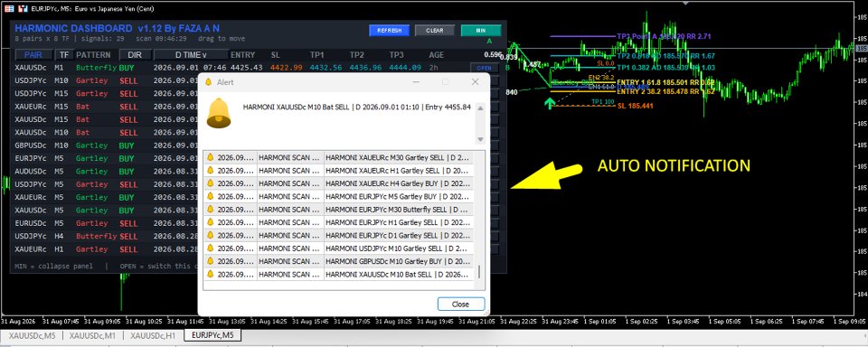868x347 pixels.
Task: Click the bell icon of the USDJPYc M10 Gartley SELL alert
Action: [x=211, y=248]
